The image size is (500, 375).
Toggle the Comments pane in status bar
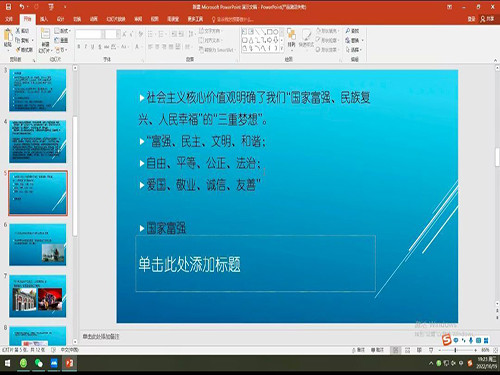(x=378, y=350)
